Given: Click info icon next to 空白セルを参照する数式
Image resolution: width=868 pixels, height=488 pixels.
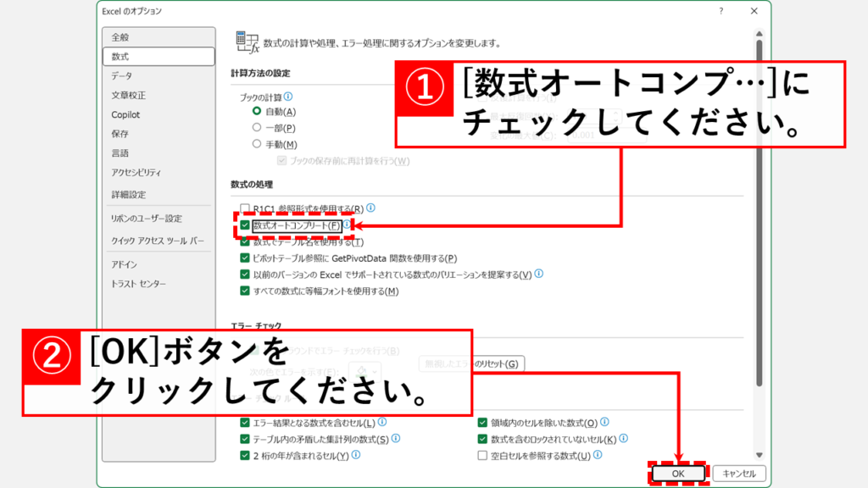Looking at the screenshot, I should click(596, 455).
